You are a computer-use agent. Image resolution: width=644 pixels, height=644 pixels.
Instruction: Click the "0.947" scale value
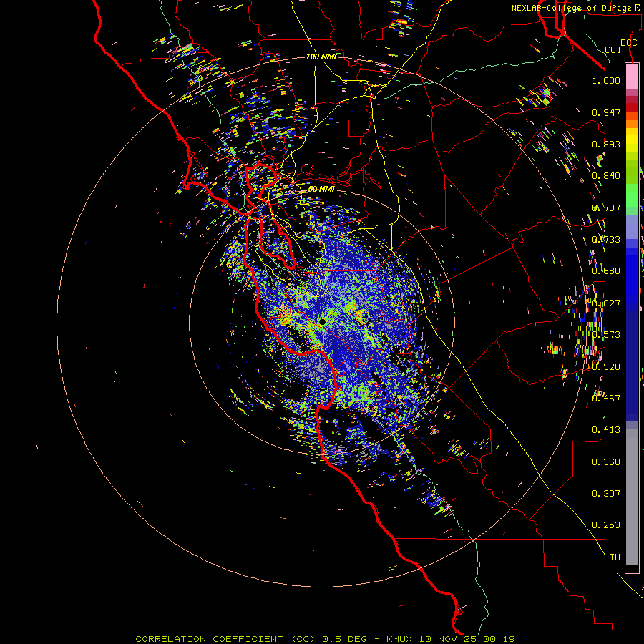606,112
